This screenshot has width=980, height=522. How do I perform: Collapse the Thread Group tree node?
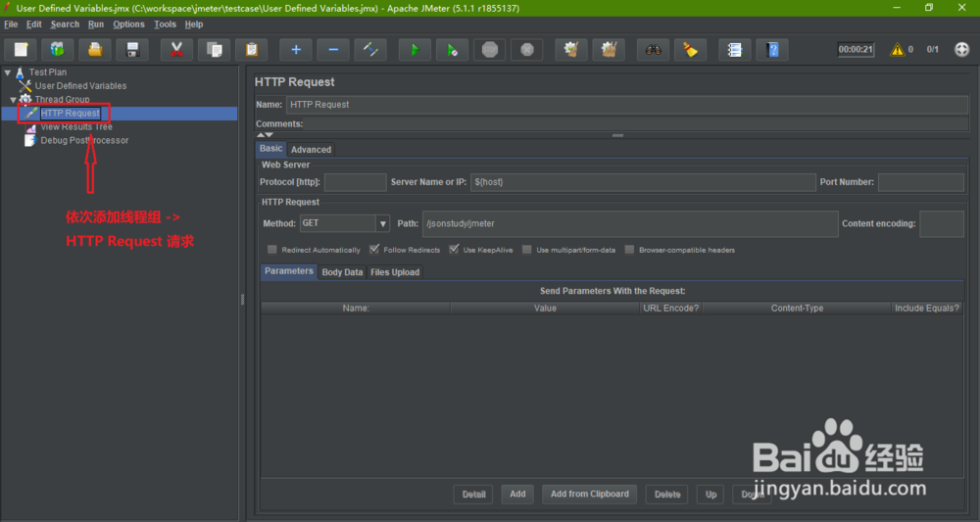[x=13, y=100]
